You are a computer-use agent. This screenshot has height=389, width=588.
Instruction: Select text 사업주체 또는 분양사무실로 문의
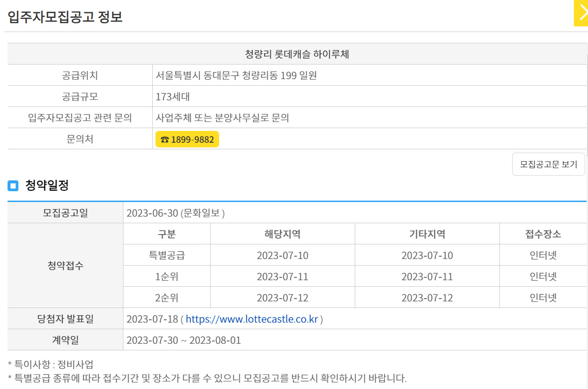click(x=222, y=118)
